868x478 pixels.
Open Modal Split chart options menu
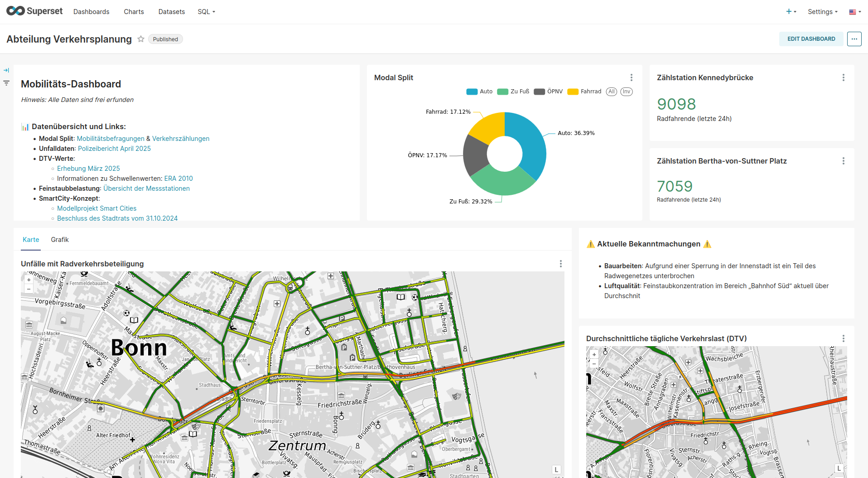point(631,77)
